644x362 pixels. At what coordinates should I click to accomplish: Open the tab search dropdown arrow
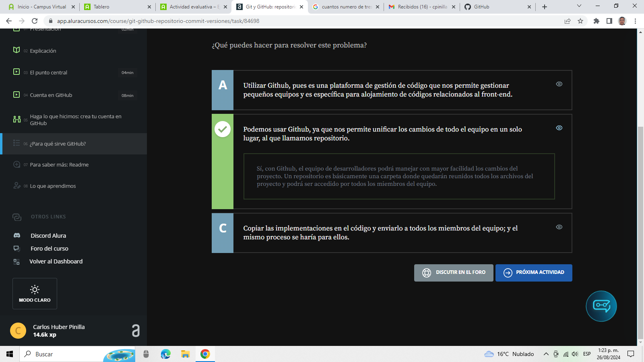coord(579,6)
